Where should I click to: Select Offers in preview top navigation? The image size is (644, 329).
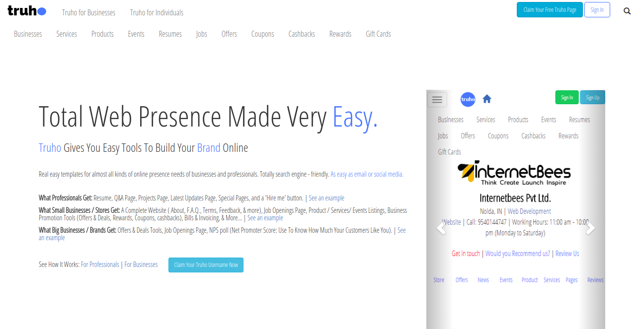click(x=468, y=135)
